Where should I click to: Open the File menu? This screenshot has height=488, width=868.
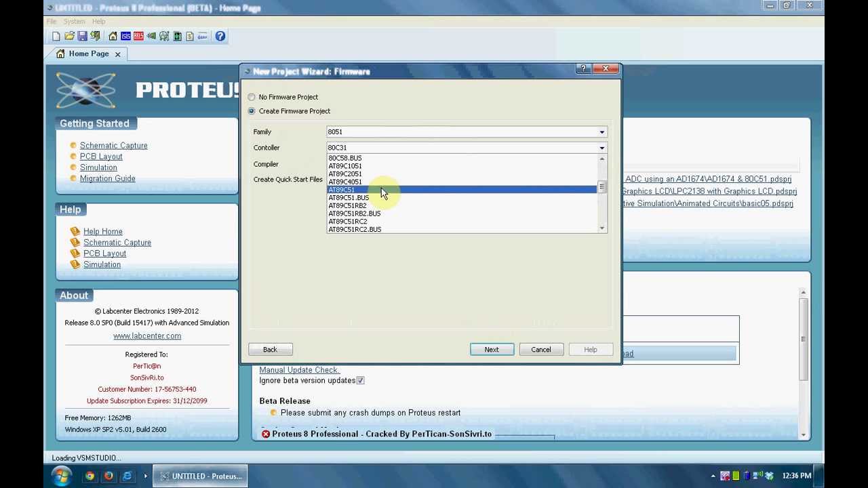pos(52,22)
